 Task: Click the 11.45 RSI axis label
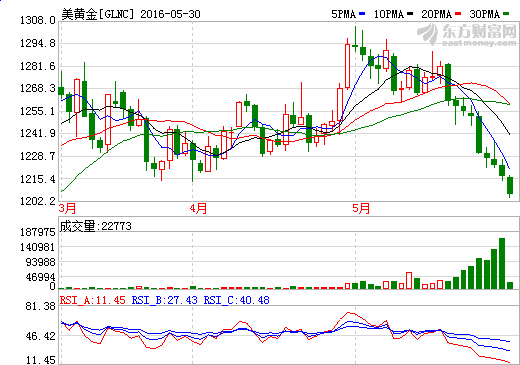tap(40, 360)
